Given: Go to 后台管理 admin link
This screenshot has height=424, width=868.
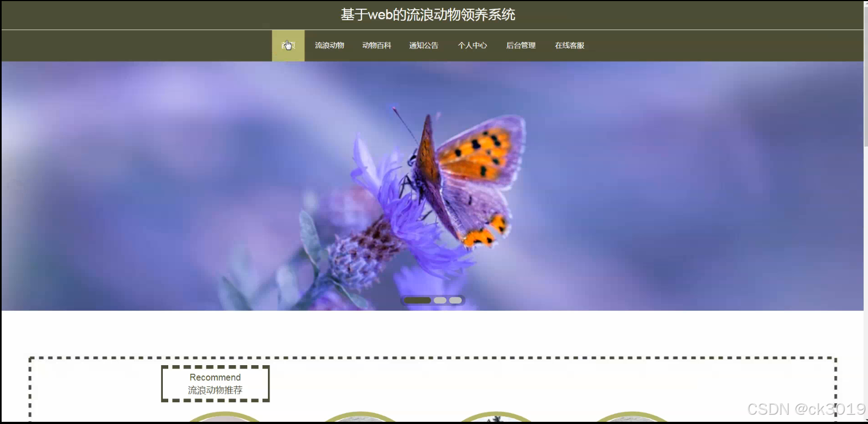Looking at the screenshot, I should pos(521,45).
